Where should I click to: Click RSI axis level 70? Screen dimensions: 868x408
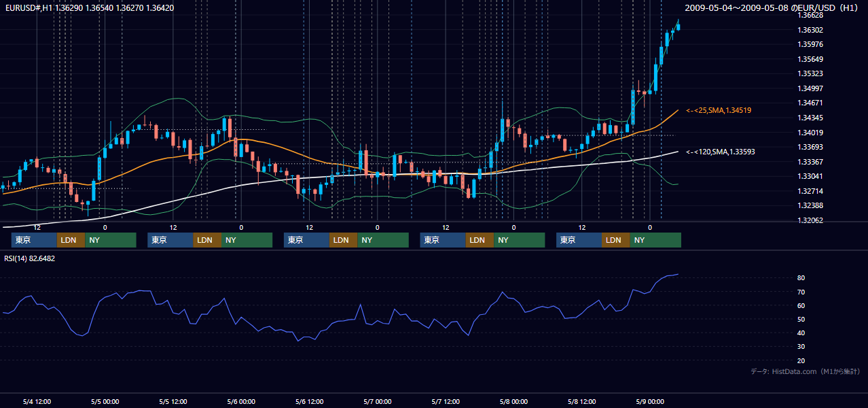pyautogui.click(x=801, y=292)
